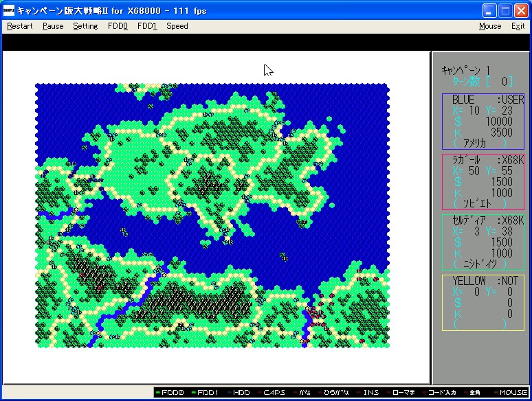The image size is (532, 401).
Task: Close the emulator window
Action: coord(521,11)
